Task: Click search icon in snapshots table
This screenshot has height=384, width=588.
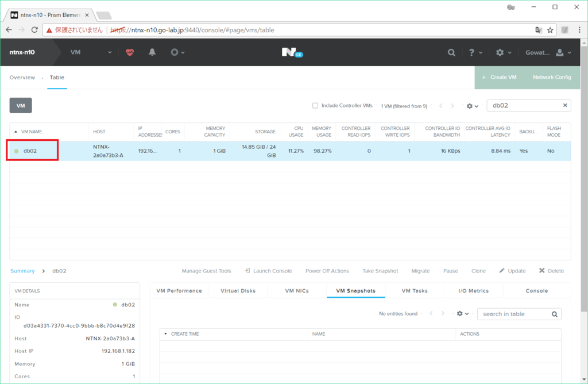Action: pyautogui.click(x=554, y=314)
